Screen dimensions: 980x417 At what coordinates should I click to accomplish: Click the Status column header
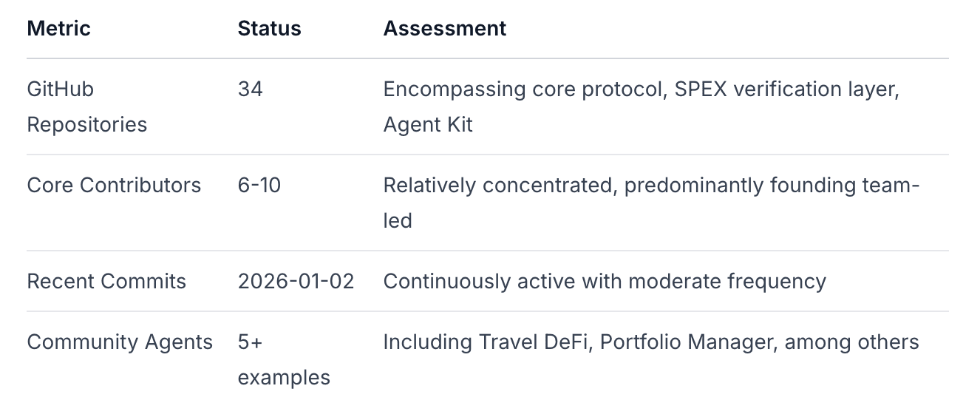coord(269,29)
